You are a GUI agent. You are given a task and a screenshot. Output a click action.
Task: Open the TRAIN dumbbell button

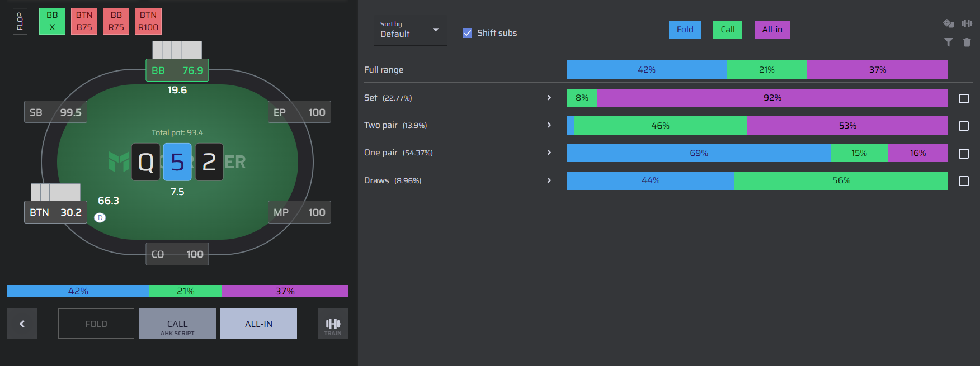(x=333, y=324)
